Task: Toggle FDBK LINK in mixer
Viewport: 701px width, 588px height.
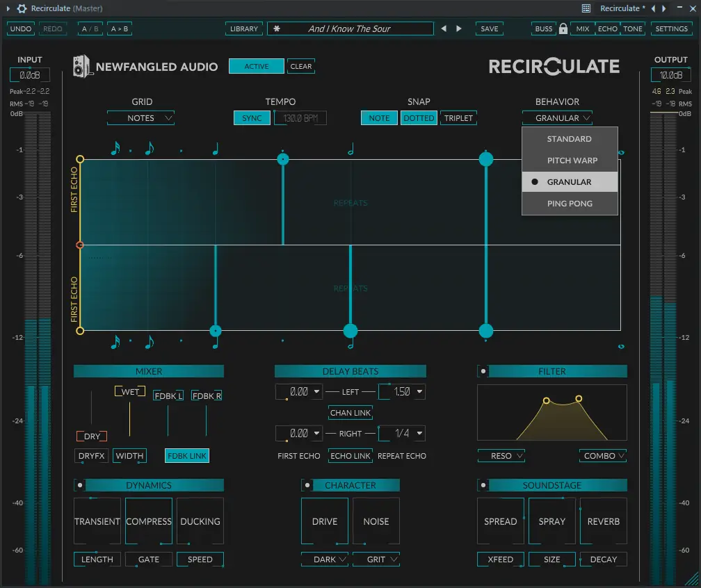Action: 187,456
